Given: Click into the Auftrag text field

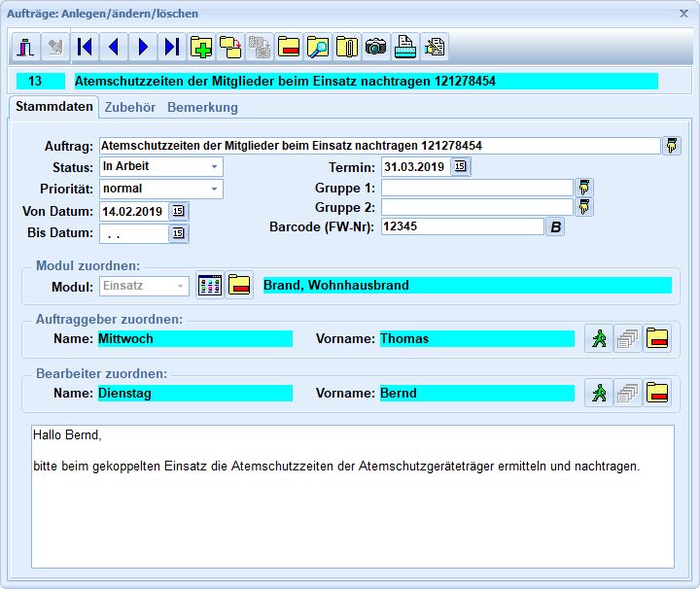Looking at the screenshot, I should click(380, 146).
